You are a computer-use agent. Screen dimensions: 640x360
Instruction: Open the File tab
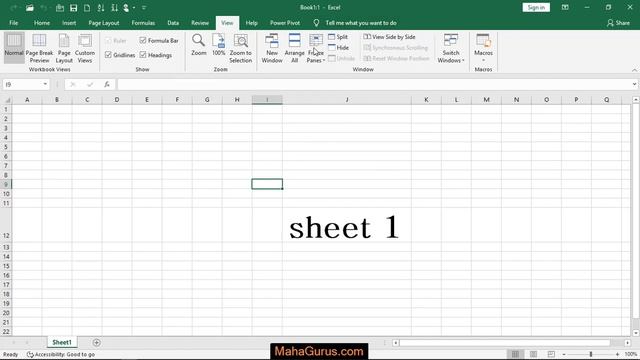13,23
